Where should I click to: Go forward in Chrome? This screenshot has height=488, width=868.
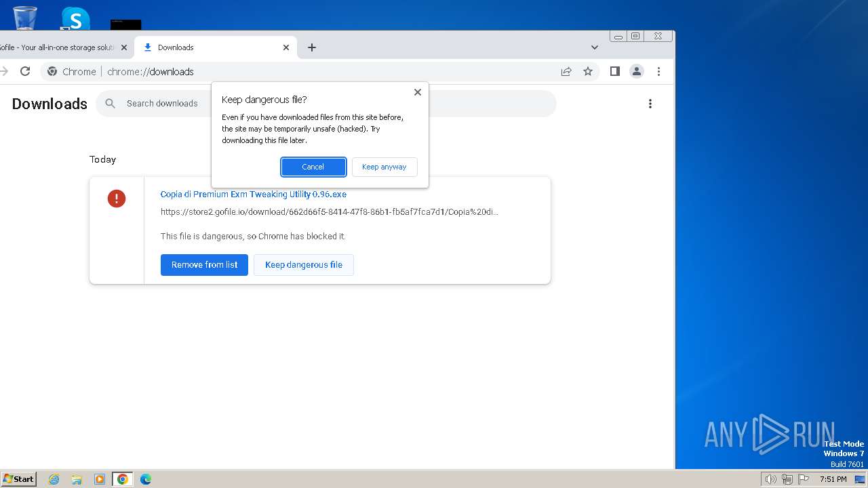pos(4,71)
